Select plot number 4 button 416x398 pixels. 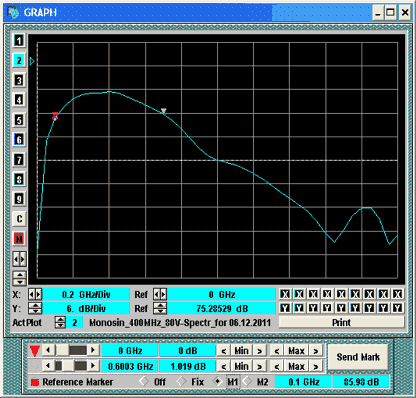pyautogui.click(x=19, y=100)
